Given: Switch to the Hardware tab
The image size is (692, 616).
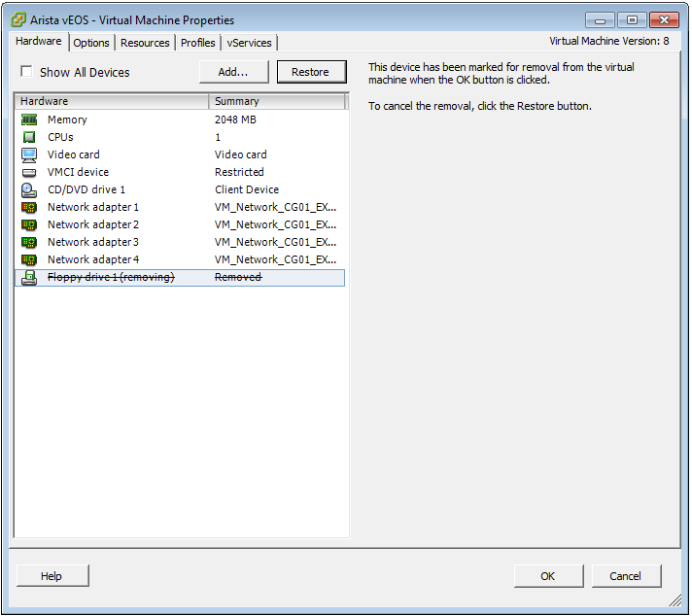Looking at the screenshot, I should [39, 41].
